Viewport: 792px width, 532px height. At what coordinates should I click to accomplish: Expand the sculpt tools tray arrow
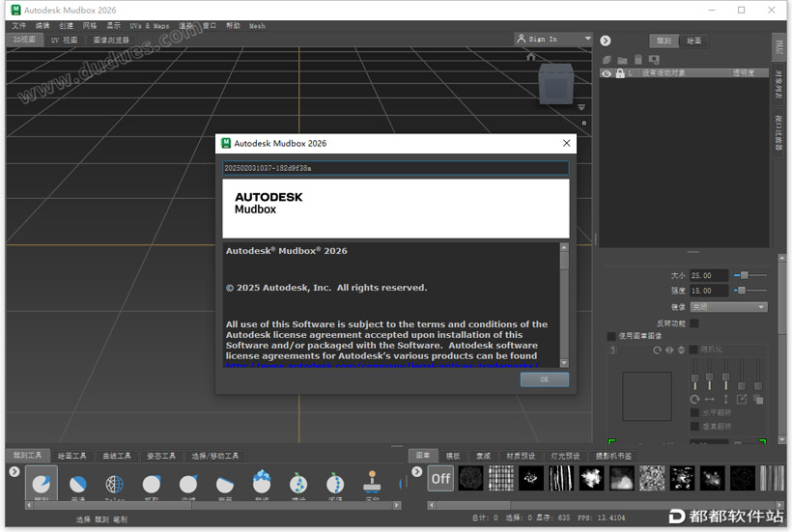(14, 471)
